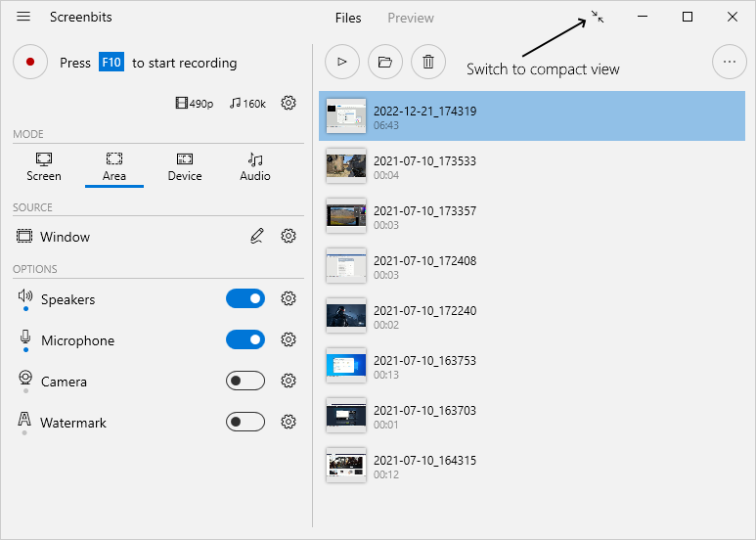Image resolution: width=756 pixels, height=540 pixels.
Task: Click thumbnail of 2021-07-10_172240 recording
Action: click(x=346, y=316)
